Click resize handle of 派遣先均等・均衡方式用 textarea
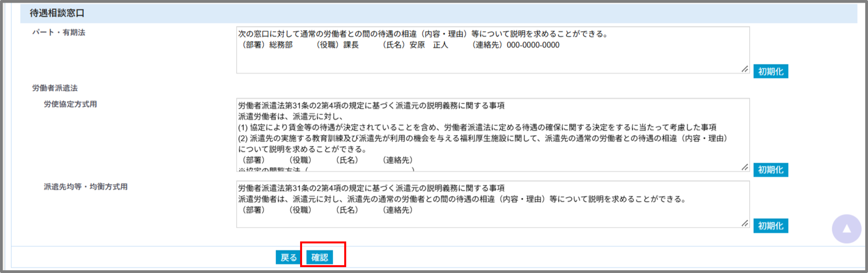The width and height of the screenshot is (868, 273). pos(745,223)
